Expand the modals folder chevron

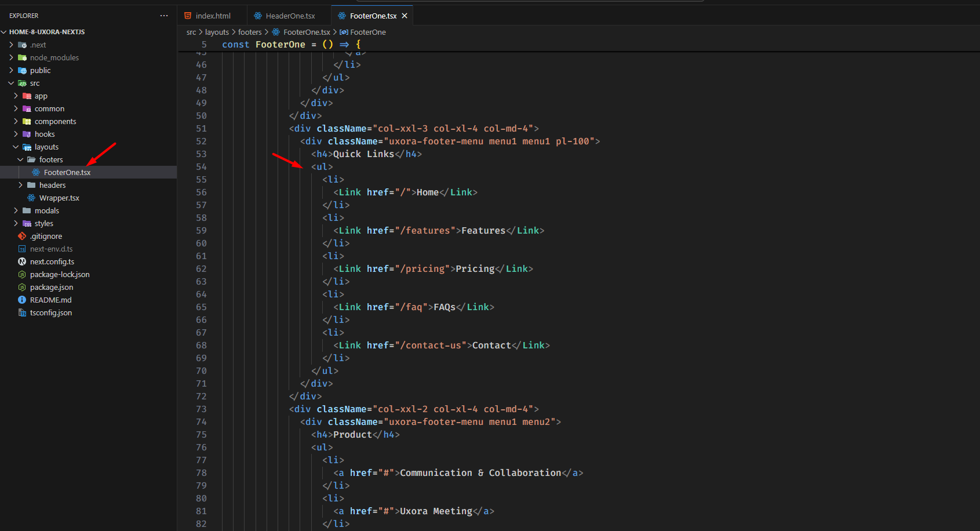[16, 210]
